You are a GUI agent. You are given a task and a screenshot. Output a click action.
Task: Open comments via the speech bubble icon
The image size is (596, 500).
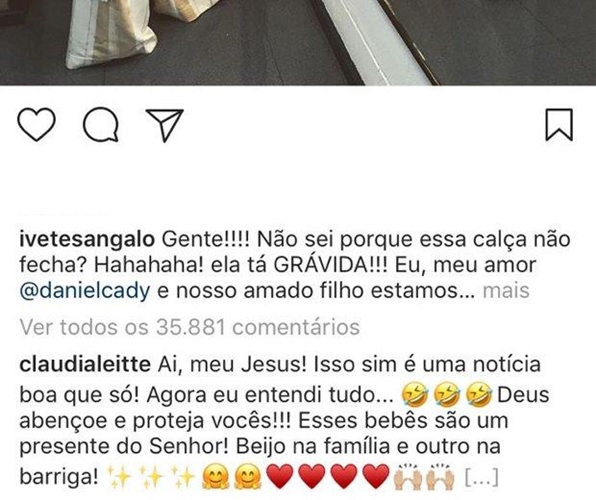coord(101,124)
